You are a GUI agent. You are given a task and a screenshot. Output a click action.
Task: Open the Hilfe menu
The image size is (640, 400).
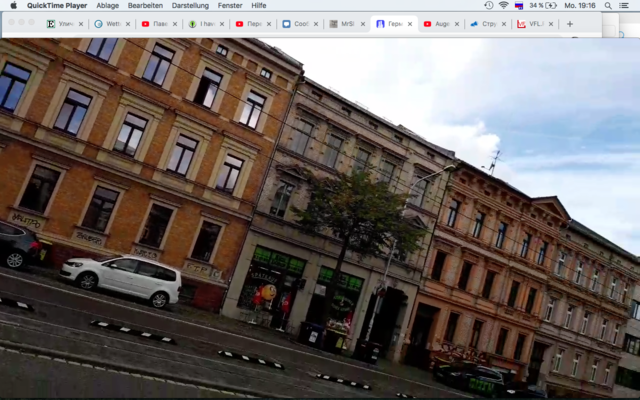pyautogui.click(x=259, y=5)
